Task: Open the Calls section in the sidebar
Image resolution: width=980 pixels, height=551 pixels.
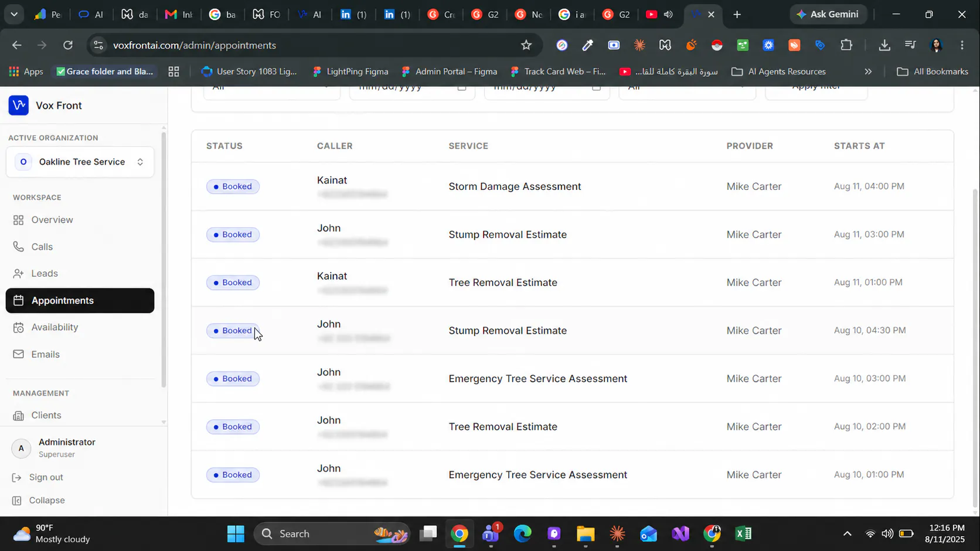Action: pos(80,247)
